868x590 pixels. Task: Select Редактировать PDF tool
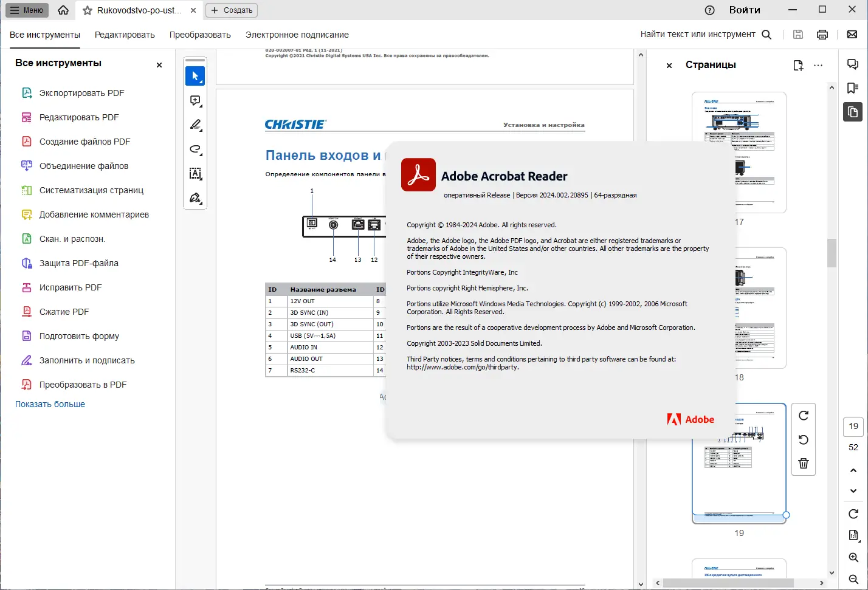79,117
